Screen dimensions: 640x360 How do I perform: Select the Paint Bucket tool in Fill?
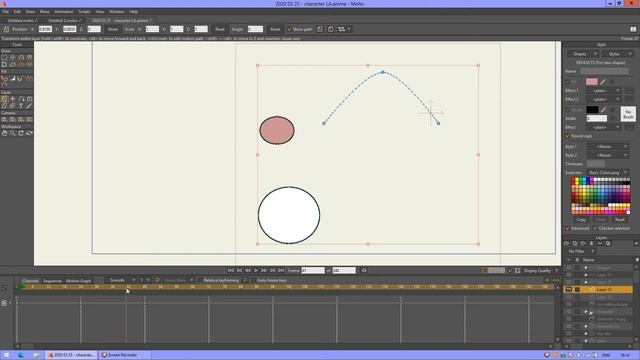[13, 78]
